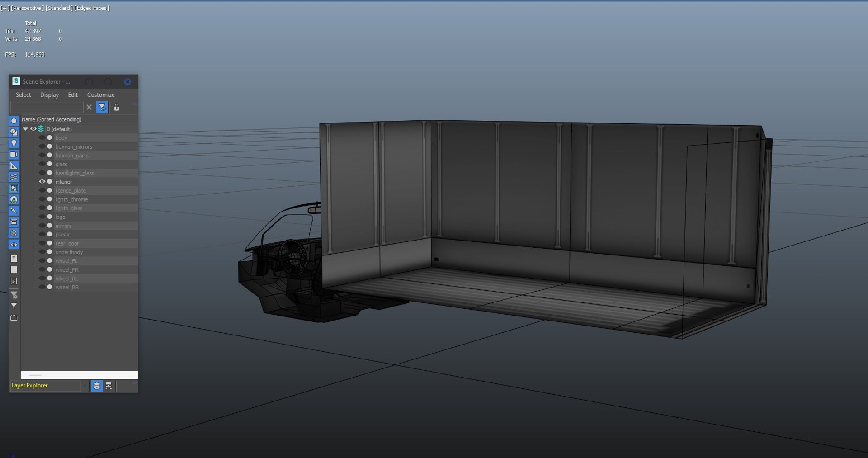Open the funnel-with-gear filter settings icon
868x458 pixels.
tap(14, 295)
